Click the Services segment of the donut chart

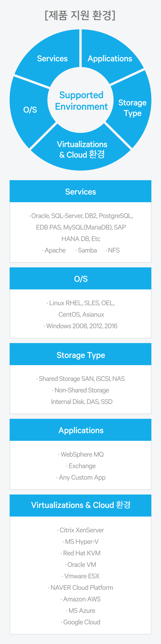[x=52, y=58]
